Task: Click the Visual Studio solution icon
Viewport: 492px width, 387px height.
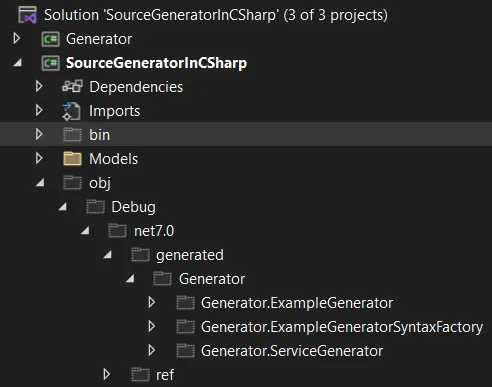Action: pyautogui.click(x=27, y=15)
